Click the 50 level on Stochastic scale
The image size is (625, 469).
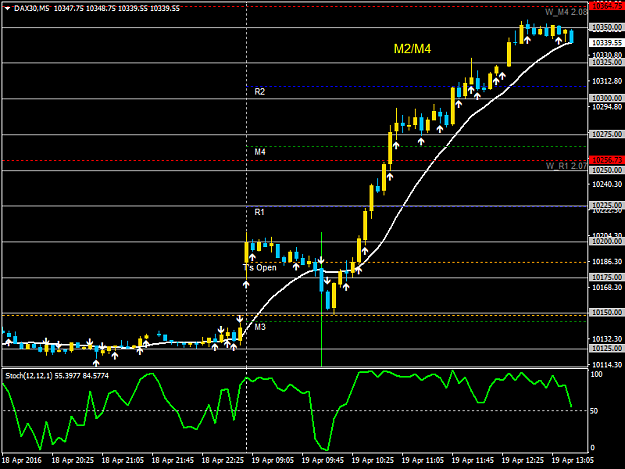click(x=594, y=411)
